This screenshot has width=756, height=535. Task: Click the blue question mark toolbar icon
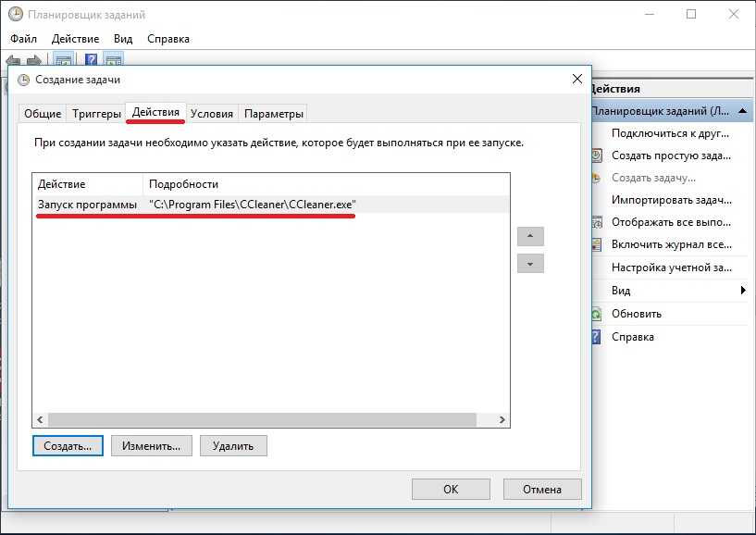[x=91, y=59]
